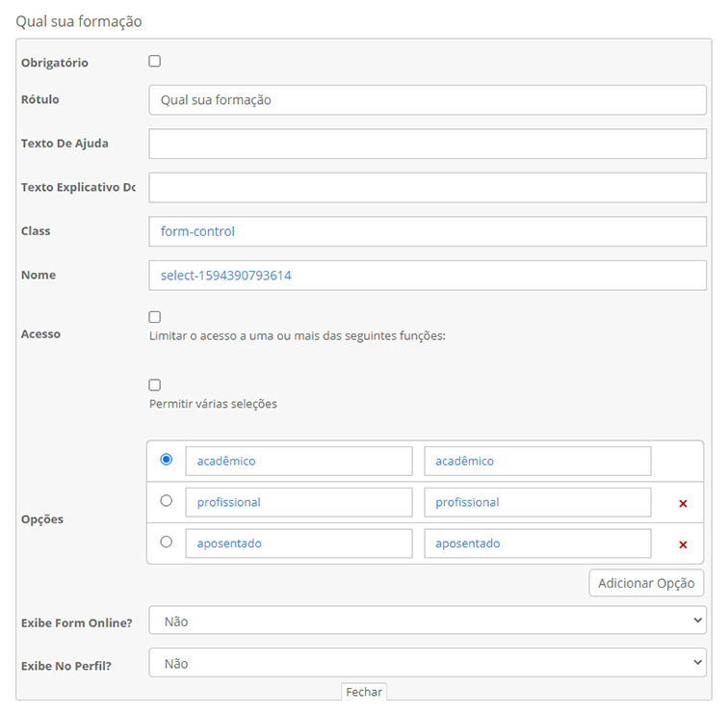
Task: Enable the Obrigatório checkbox
Action: (x=155, y=62)
